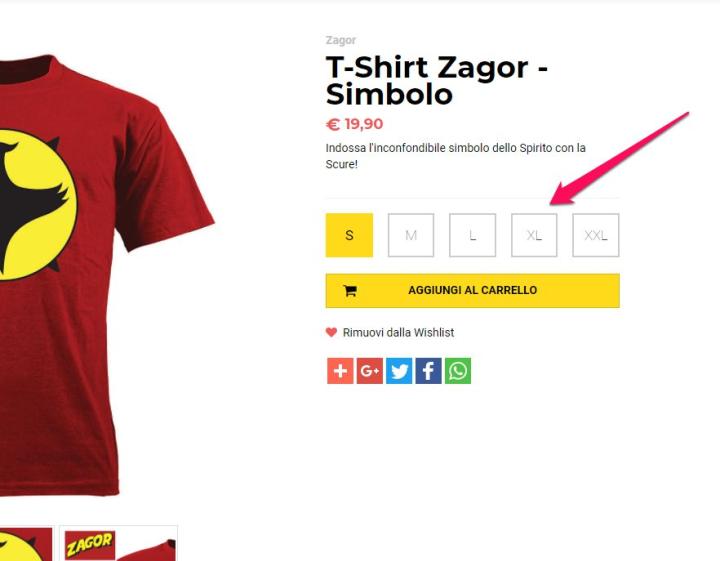Click Rimuovi dalla Wishlist link
Viewport: 720px width, 561px height.
point(398,332)
